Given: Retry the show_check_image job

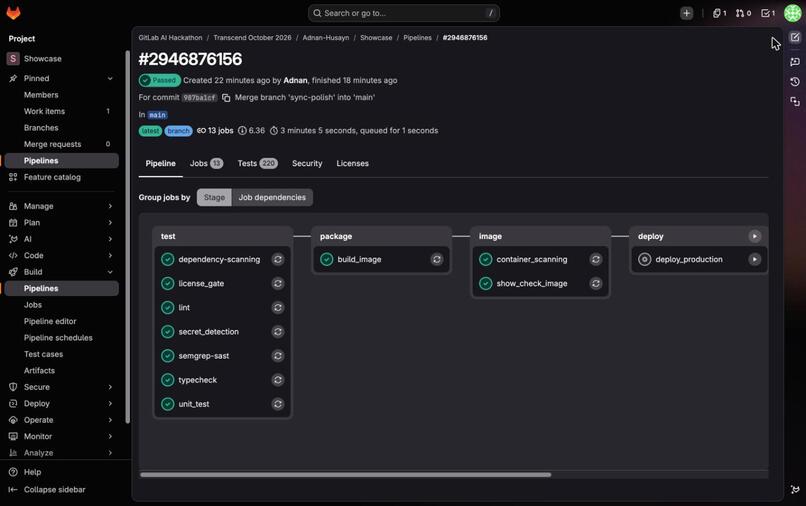Looking at the screenshot, I should coord(596,283).
